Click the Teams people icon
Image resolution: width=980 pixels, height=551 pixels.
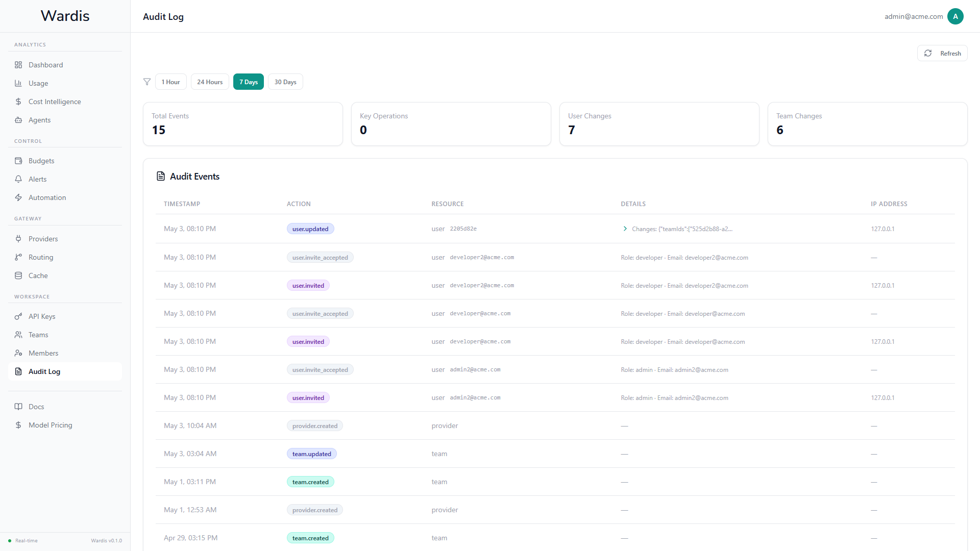(18, 335)
